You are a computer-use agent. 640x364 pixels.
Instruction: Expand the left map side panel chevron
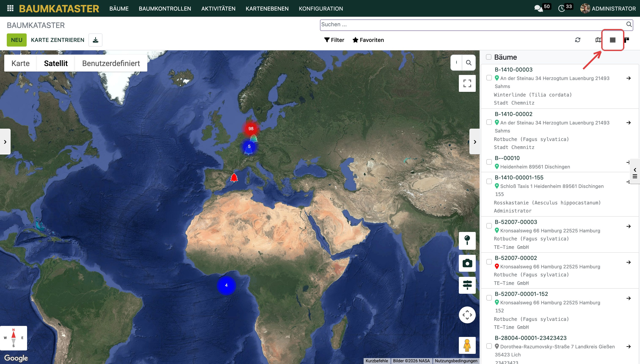5,142
